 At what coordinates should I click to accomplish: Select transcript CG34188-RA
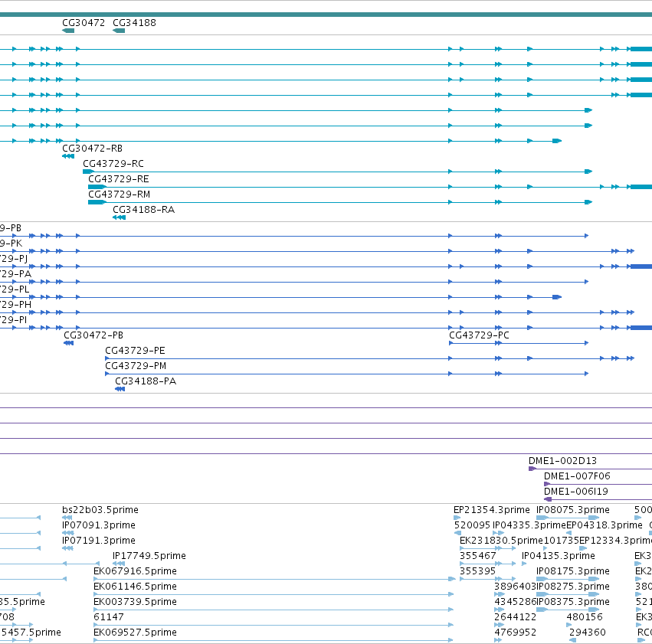(x=144, y=210)
